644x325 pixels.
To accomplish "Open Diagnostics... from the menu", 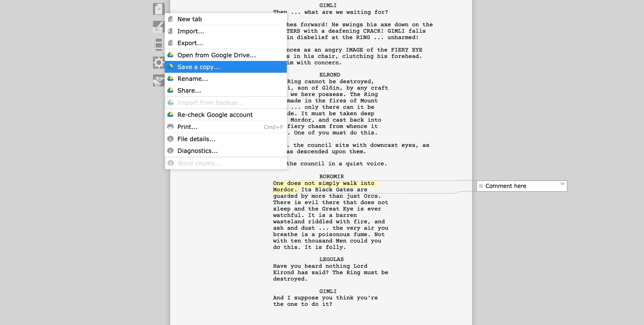I will [x=197, y=151].
